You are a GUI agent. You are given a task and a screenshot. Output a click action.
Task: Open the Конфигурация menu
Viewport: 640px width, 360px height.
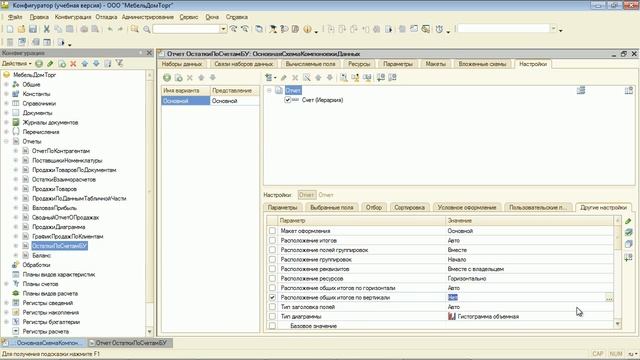(x=73, y=17)
